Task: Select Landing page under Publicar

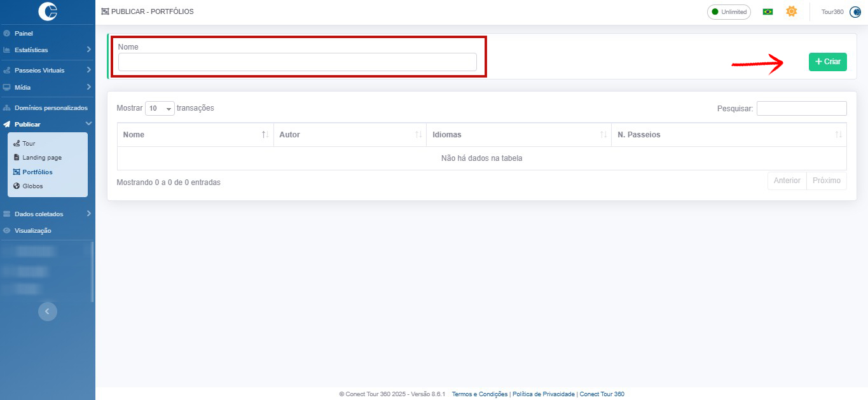Action: click(42, 157)
